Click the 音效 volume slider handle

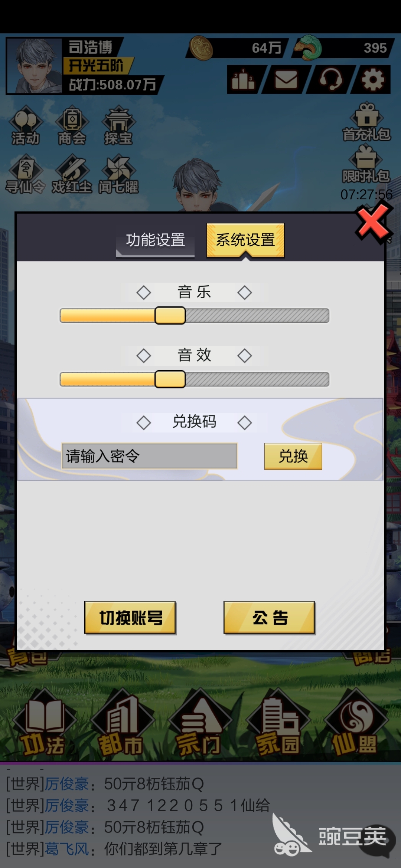coord(170,379)
